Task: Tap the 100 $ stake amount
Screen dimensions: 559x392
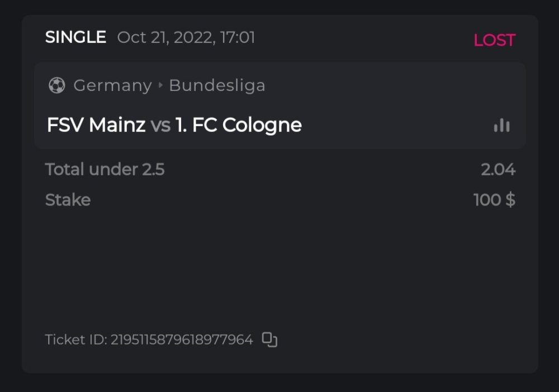Action: point(494,200)
